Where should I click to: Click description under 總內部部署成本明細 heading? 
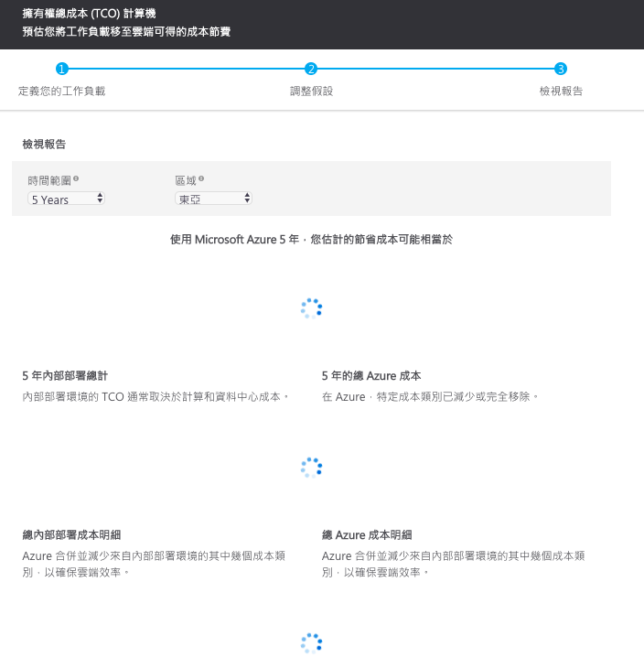click(154, 564)
